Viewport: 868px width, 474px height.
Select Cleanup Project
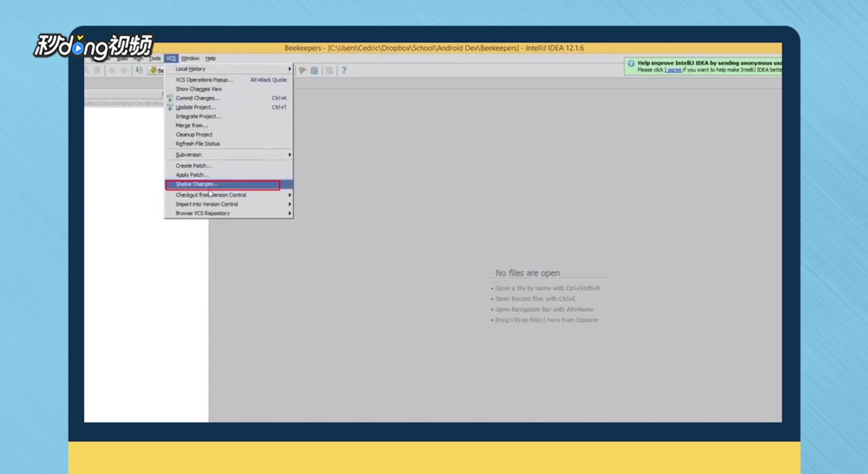click(229, 134)
